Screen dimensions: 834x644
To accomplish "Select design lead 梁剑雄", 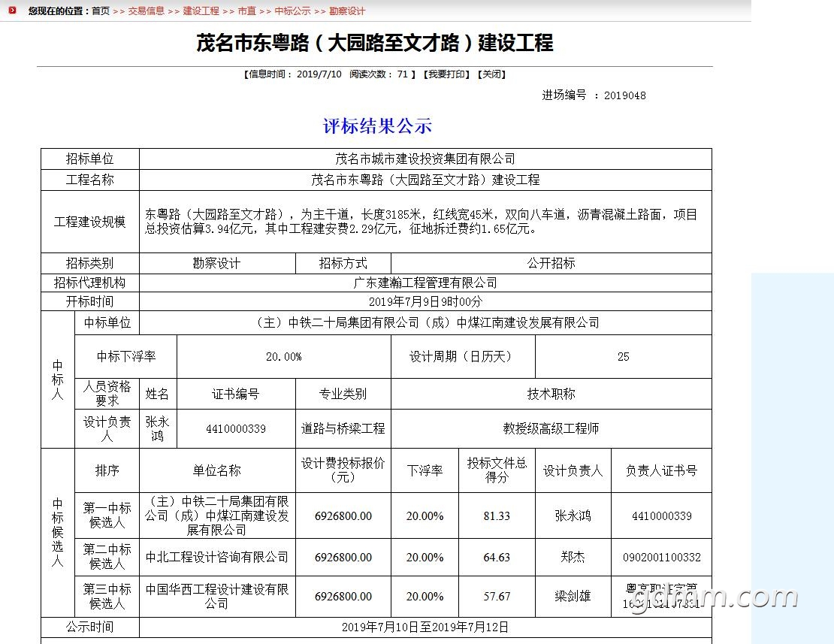I will pos(573,597).
